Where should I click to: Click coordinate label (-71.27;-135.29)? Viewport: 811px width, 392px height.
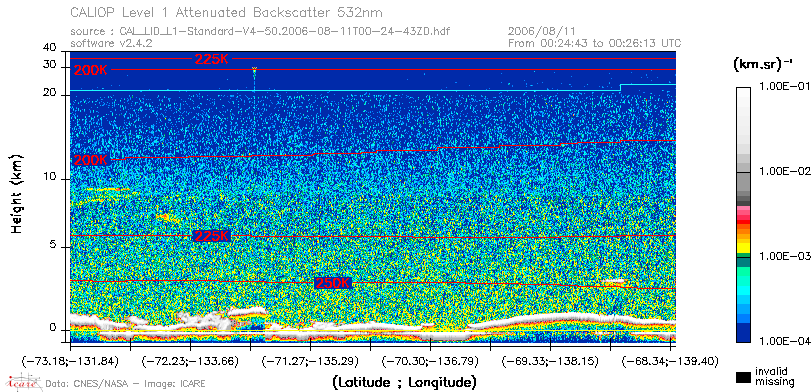click(309, 361)
